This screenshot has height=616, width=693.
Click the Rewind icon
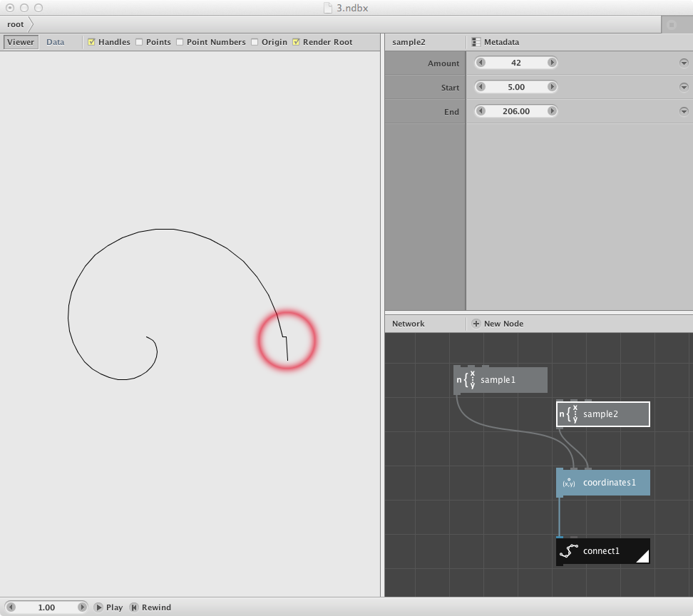pos(134,607)
